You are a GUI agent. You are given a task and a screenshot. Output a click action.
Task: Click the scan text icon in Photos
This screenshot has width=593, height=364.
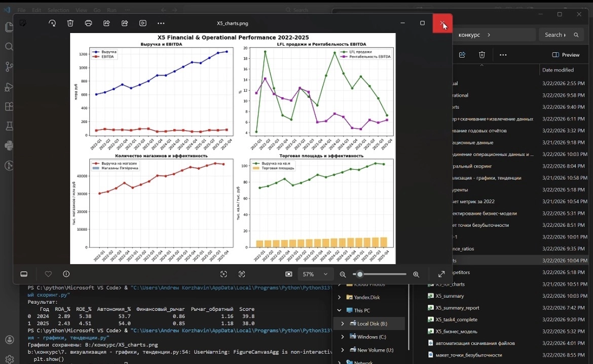(242, 274)
